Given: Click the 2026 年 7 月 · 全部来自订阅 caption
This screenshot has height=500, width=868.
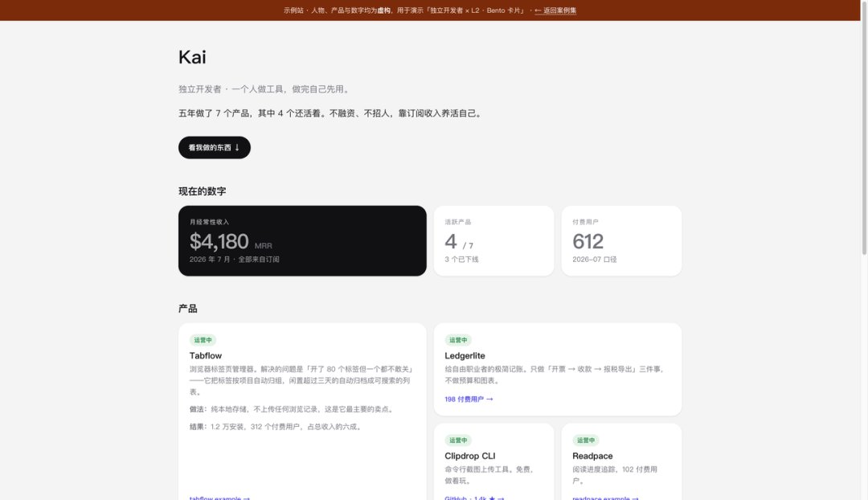Looking at the screenshot, I should 234,259.
